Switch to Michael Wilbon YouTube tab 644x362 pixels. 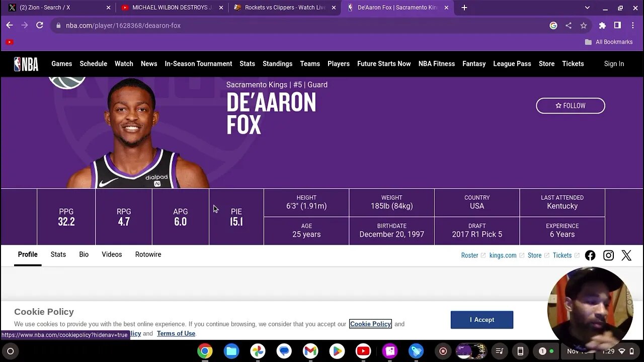[x=172, y=8]
